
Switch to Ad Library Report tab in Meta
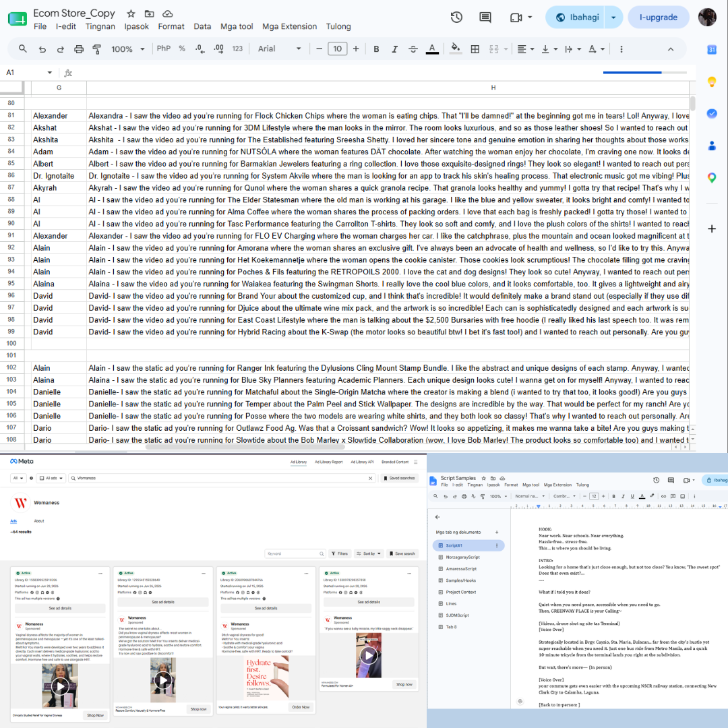pos(328,462)
